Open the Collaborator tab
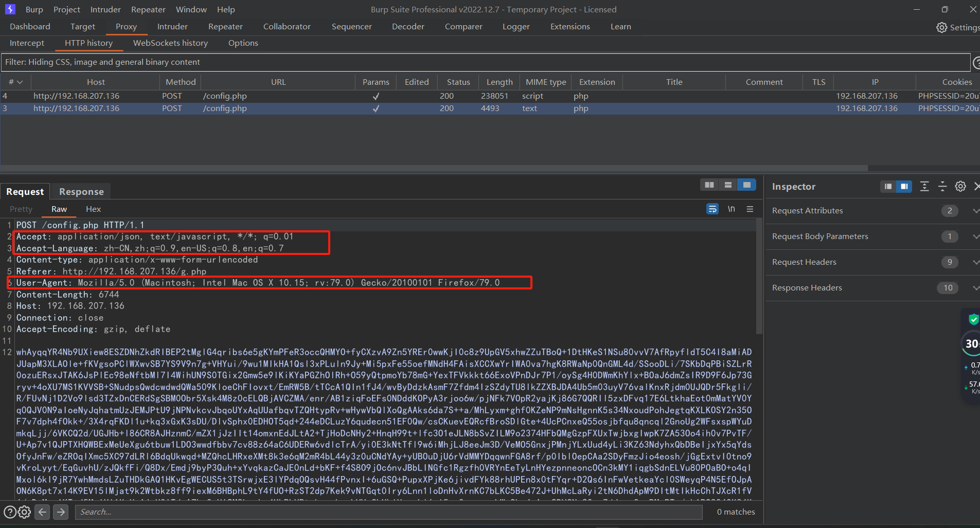The height and width of the screenshot is (528, 980). point(287,27)
